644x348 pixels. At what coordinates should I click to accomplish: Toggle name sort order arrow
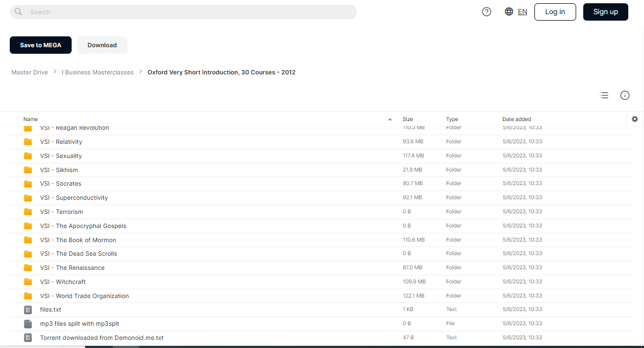[390, 119]
